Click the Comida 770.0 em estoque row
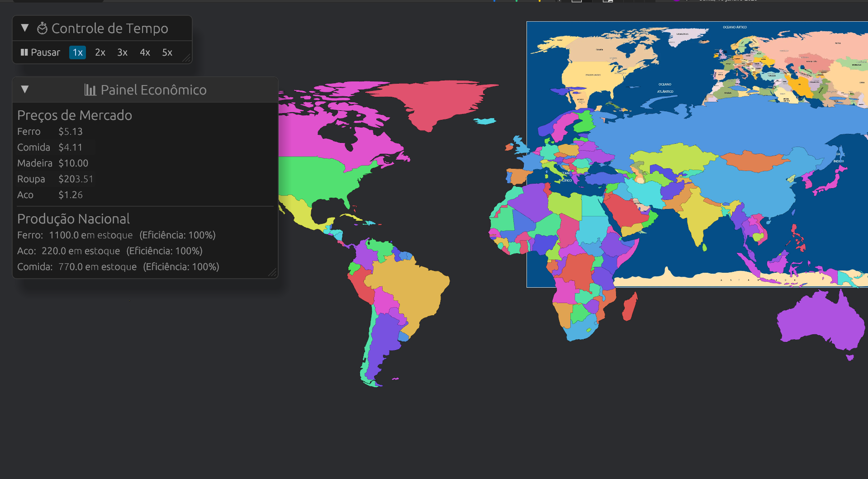Viewport: 868px width, 479px height. pyautogui.click(x=119, y=267)
